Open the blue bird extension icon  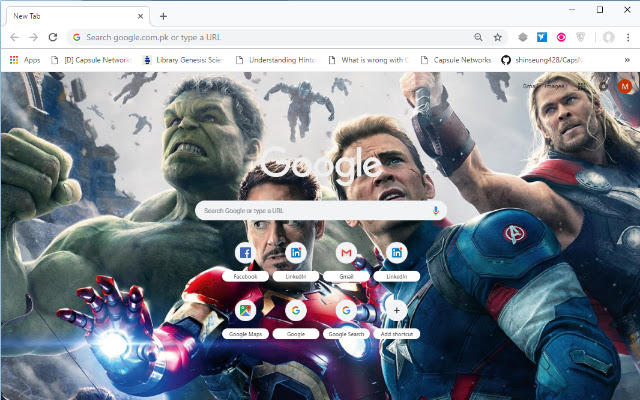click(x=542, y=38)
